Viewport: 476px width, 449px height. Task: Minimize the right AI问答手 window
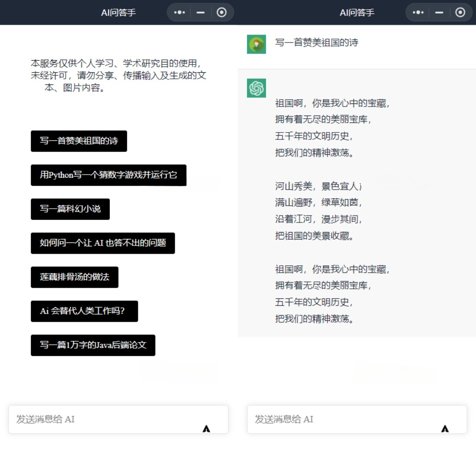point(439,12)
